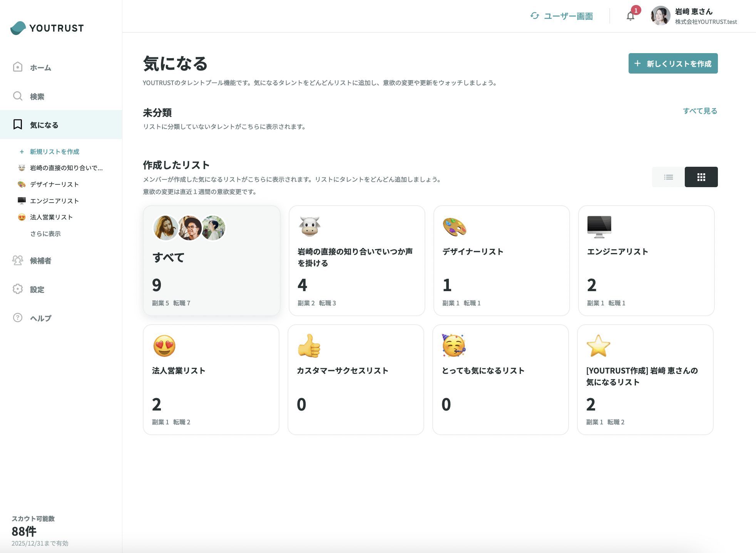Switch to list view layout

pos(668,177)
